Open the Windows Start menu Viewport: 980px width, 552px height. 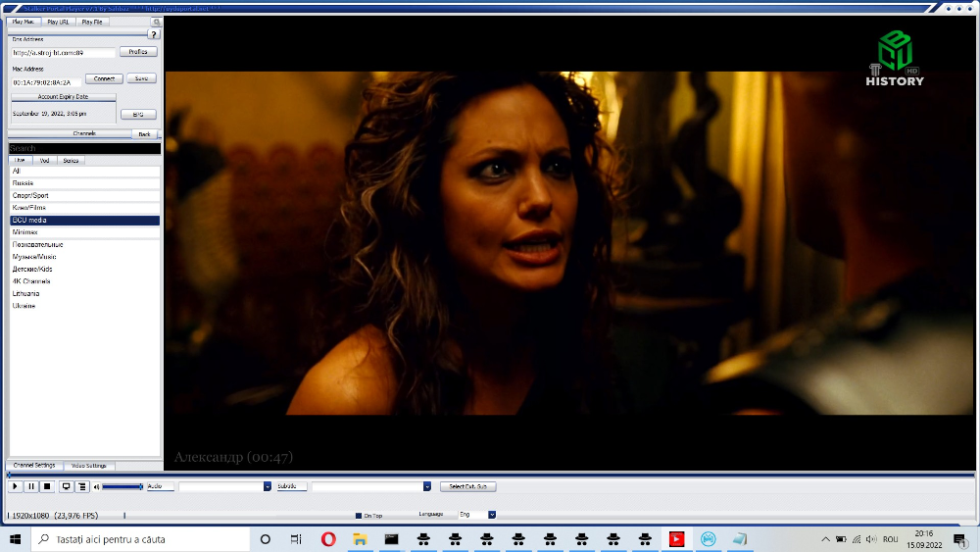15,539
